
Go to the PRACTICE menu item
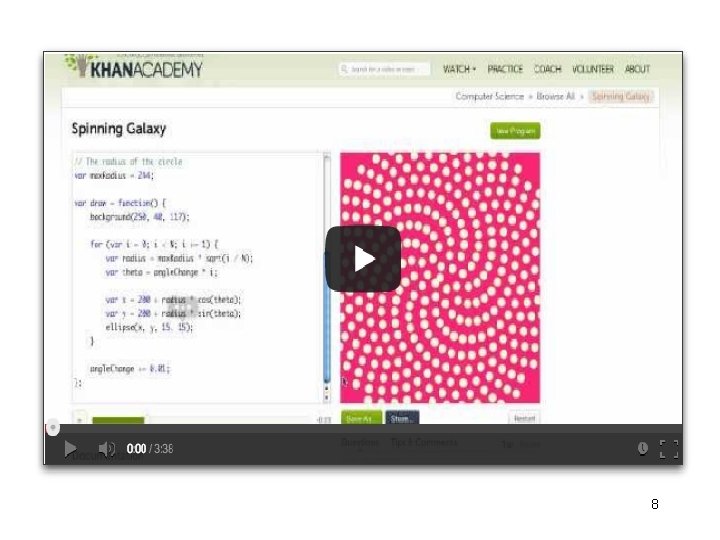(x=505, y=69)
